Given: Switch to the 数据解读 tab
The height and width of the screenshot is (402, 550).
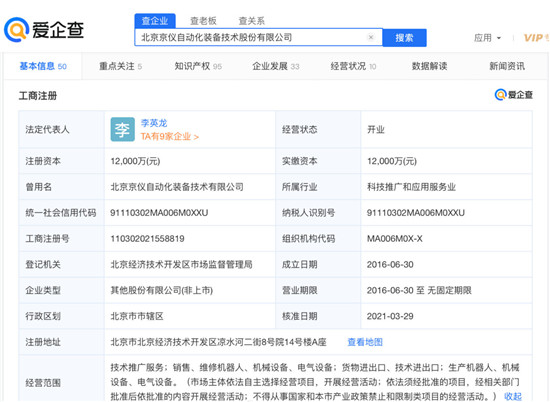Looking at the screenshot, I should tap(429, 66).
